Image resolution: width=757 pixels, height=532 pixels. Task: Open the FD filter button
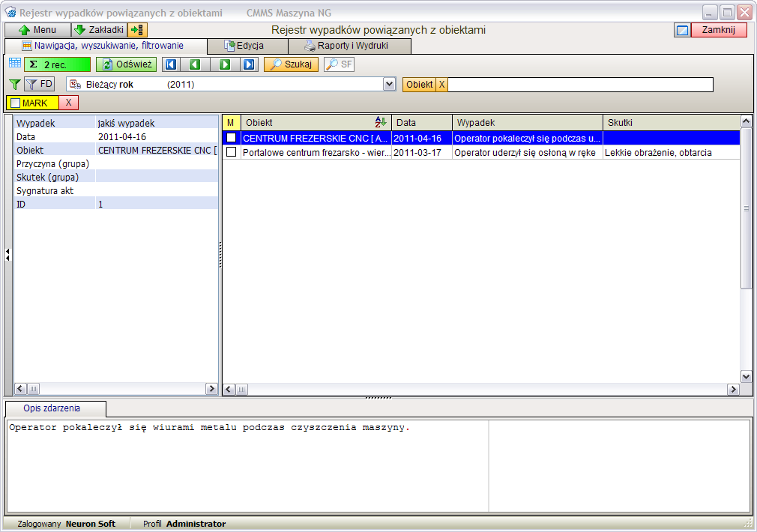click(40, 85)
